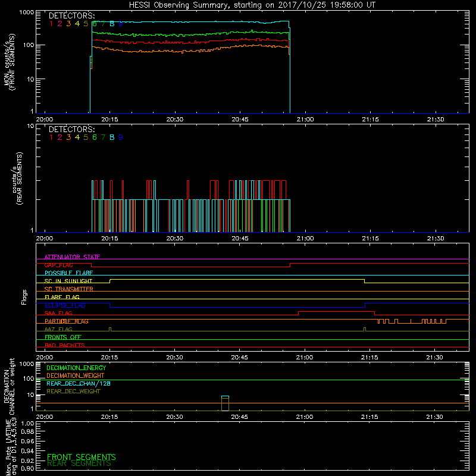Click 20:00 tick label under rear segments plot

(x=44, y=239)
